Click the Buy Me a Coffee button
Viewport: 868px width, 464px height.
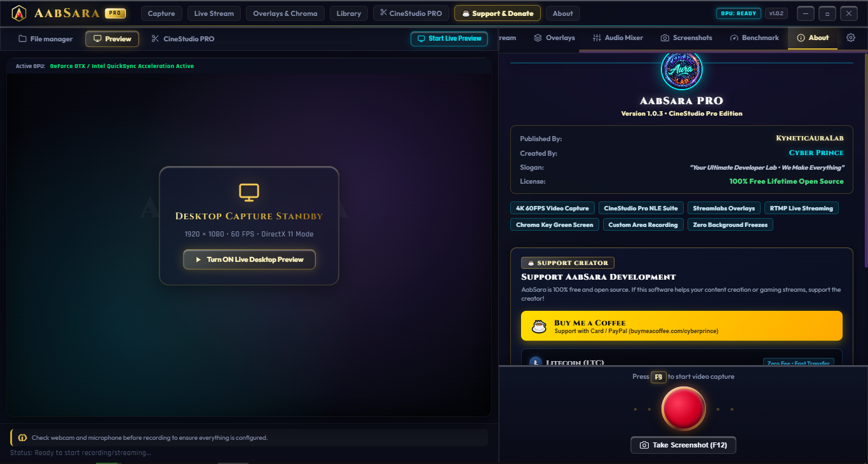click(682, 326)
